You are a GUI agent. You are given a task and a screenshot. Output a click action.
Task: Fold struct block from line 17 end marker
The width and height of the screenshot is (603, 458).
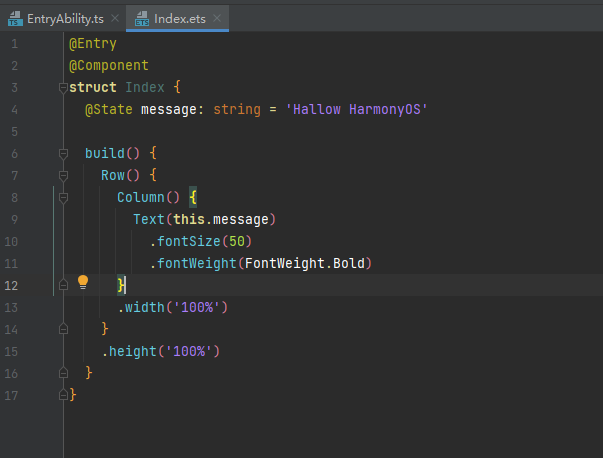[x=63, y=395]
